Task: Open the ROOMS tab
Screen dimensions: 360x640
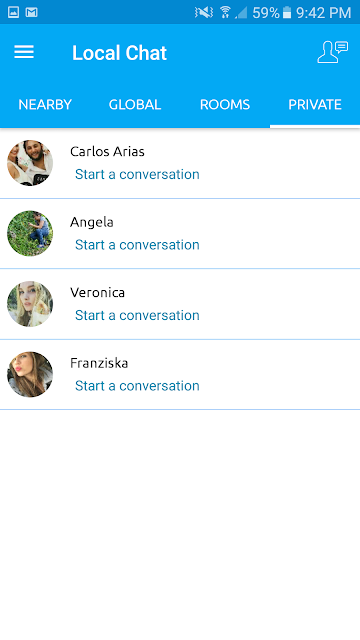Action: coord(225,105)
